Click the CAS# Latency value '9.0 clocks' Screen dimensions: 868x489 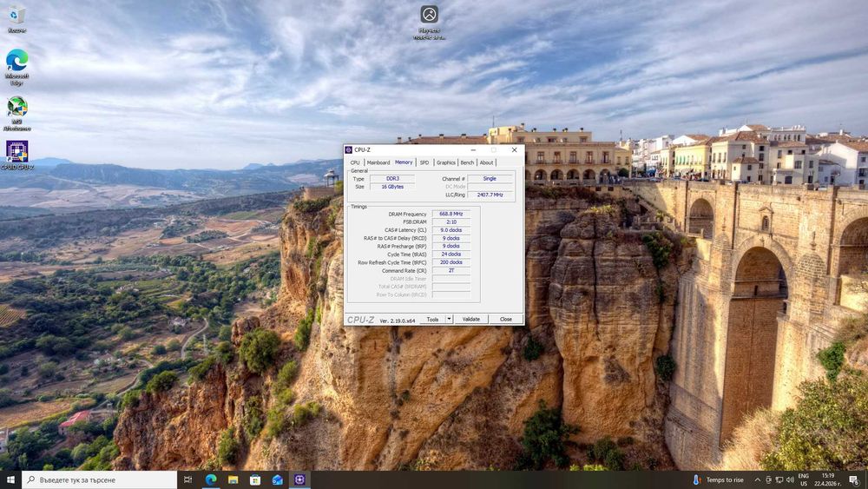451,230
